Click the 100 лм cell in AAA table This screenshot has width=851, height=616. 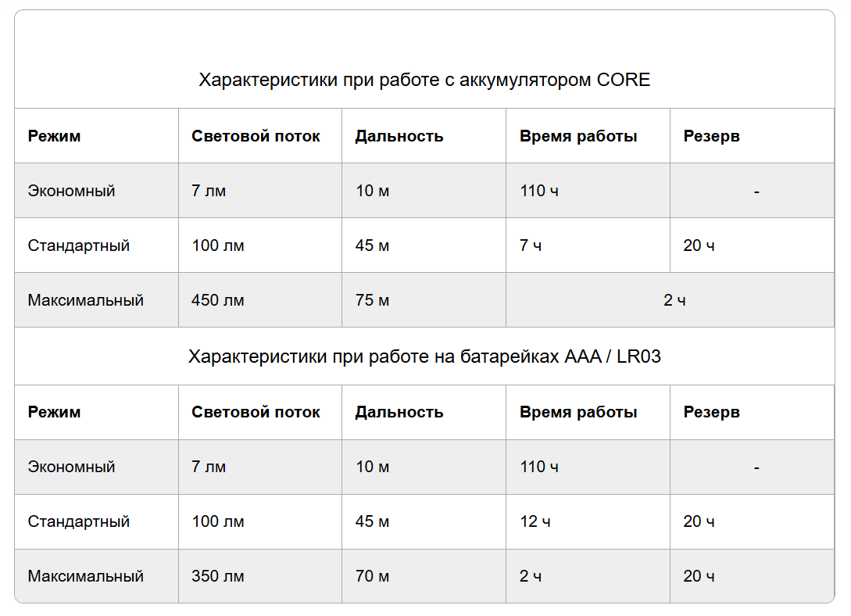click(x=218, y=521)
